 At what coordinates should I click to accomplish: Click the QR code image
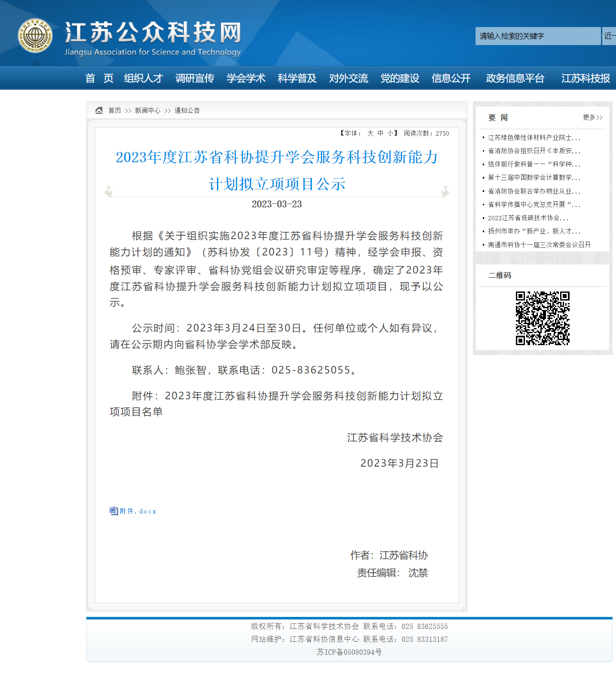tap(543, 318)
